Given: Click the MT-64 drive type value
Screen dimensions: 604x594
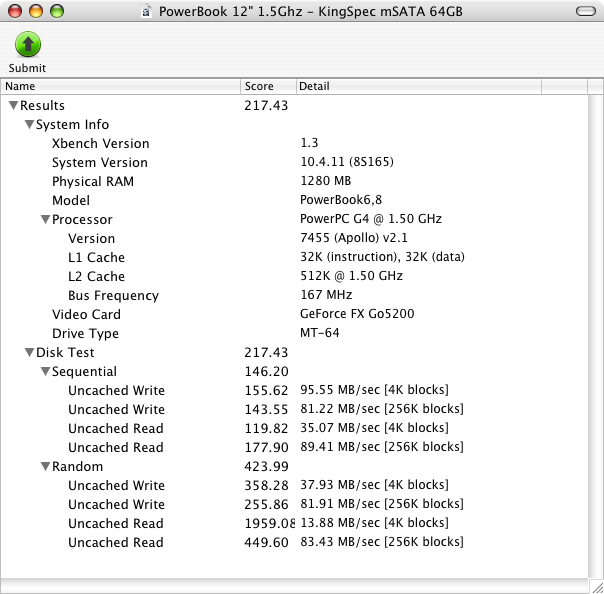Looking at the screenshot, I should pos(320,332).
